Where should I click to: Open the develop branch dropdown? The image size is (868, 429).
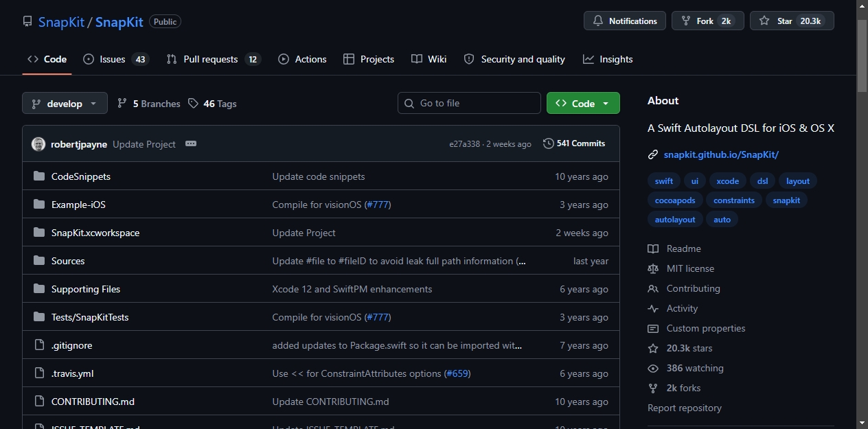click(65, 103)
